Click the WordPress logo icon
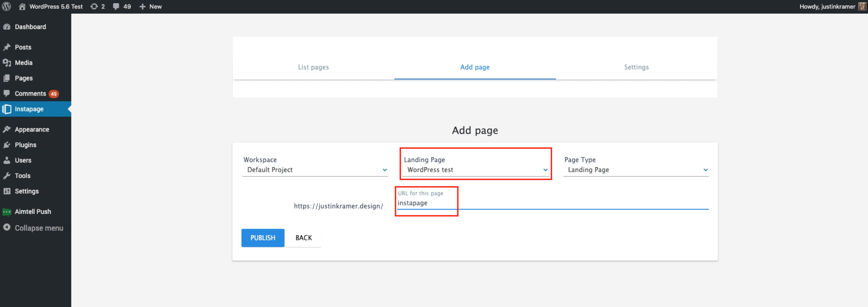Viewport: 868px width, 307px height. (6, 6)
